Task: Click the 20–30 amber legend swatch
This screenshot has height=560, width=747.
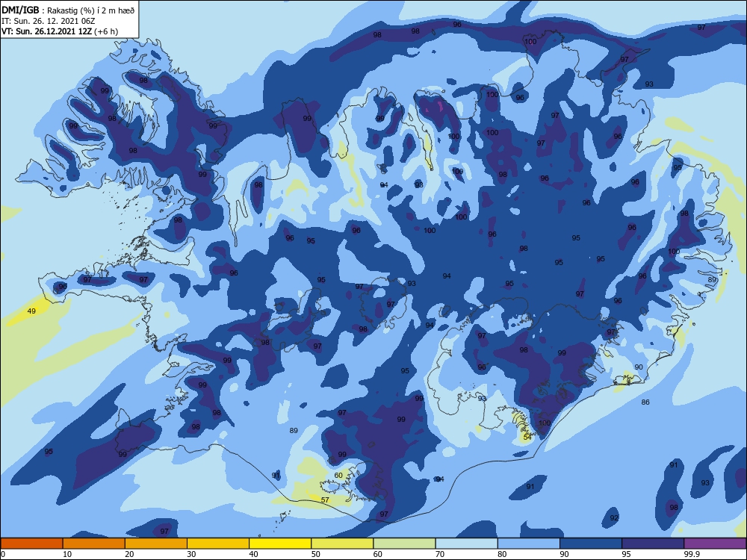Action: [156, 544]
